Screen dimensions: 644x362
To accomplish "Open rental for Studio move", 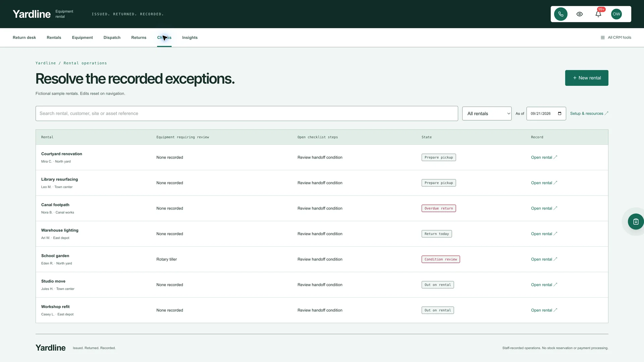I will tap(544, 285).
